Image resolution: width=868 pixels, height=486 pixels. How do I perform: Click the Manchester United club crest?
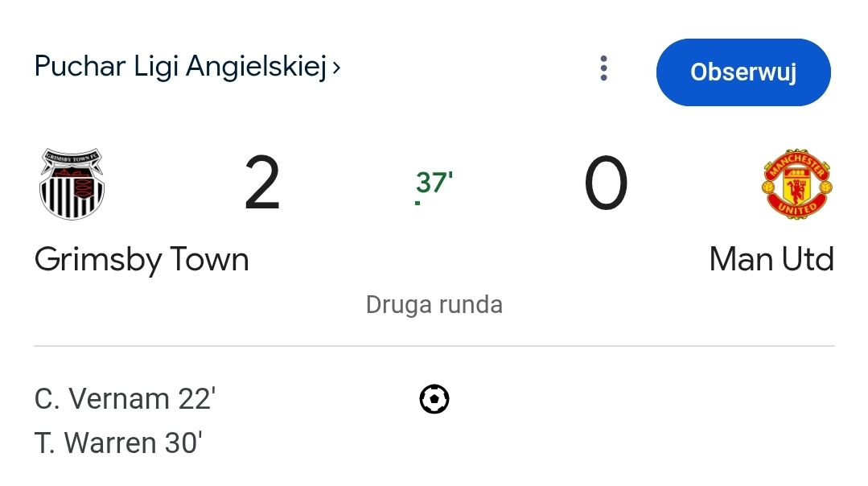(x=796, y=184)
